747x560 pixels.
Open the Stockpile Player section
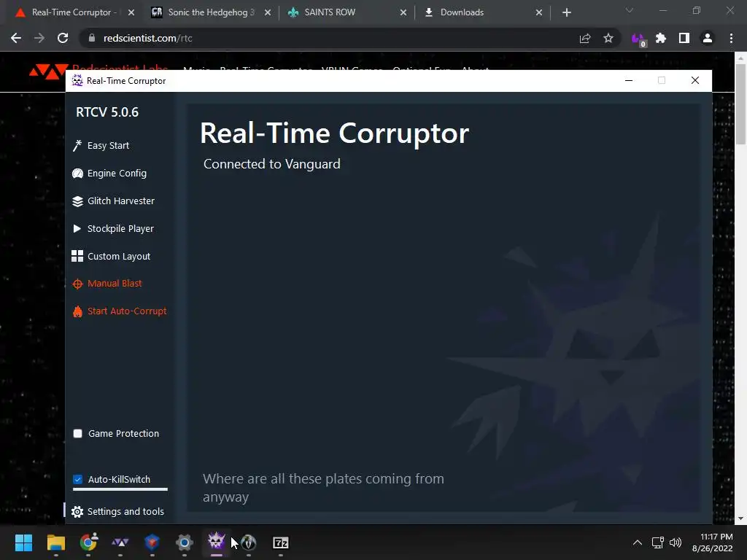(113, 228)
